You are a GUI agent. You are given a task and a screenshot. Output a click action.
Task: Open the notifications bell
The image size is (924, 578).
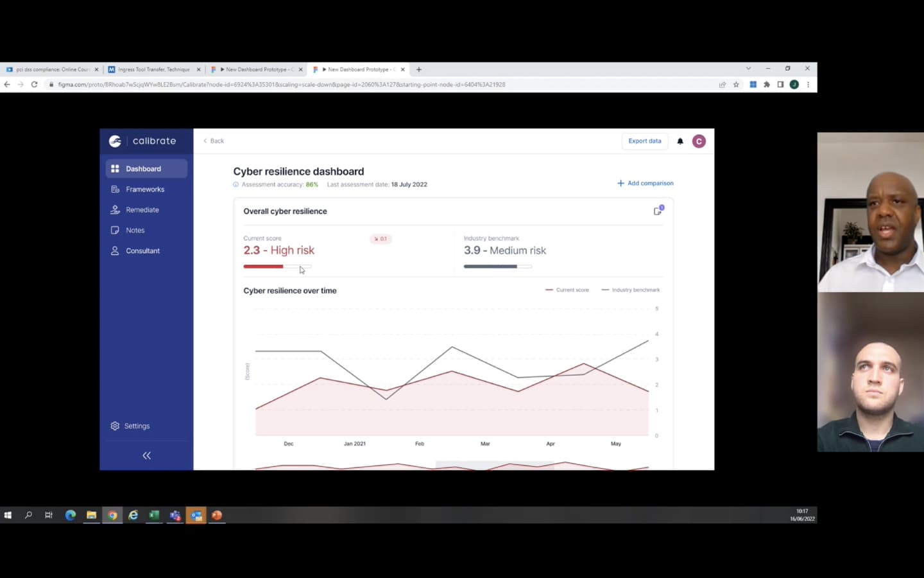(x=680, y=141)
